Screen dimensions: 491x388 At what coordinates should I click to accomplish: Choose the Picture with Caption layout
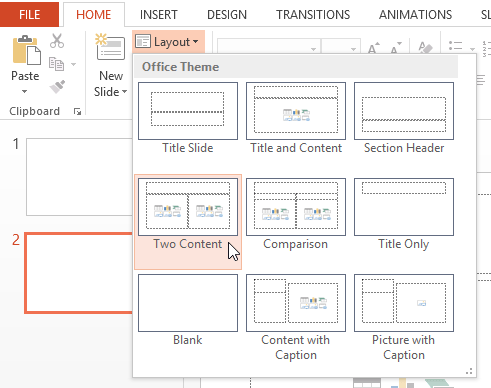coord(404,318)
